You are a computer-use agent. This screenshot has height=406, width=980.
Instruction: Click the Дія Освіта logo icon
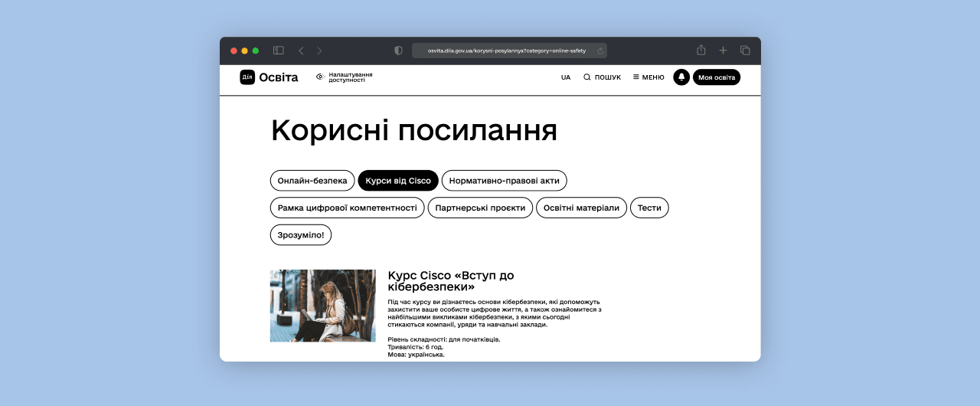pos(247,77)
